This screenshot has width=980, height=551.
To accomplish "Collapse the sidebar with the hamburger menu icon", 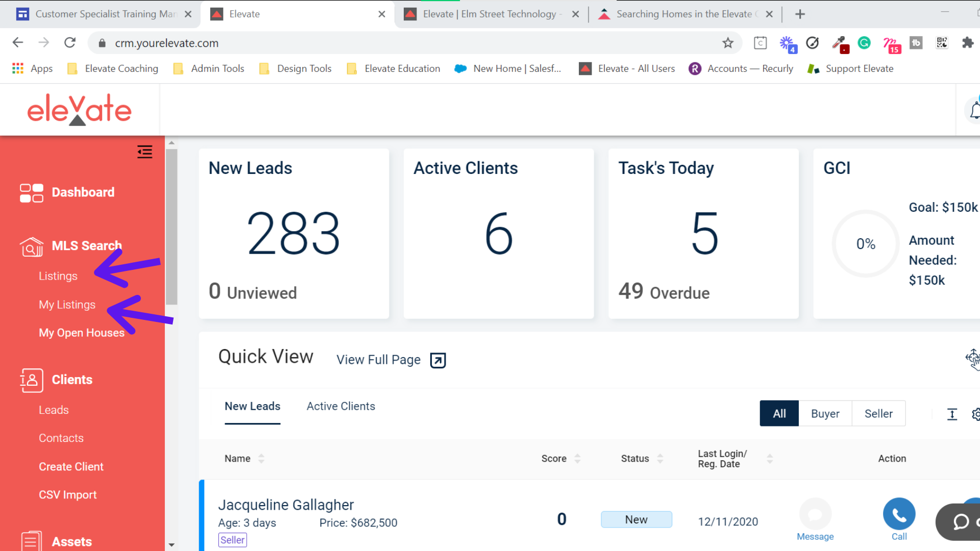I will coord(144,152).
